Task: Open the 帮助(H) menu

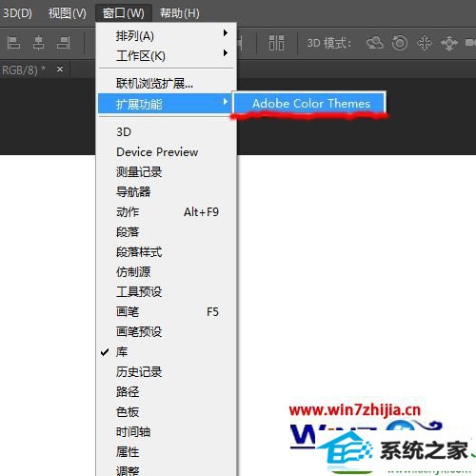Action: [x=180, y=13]
